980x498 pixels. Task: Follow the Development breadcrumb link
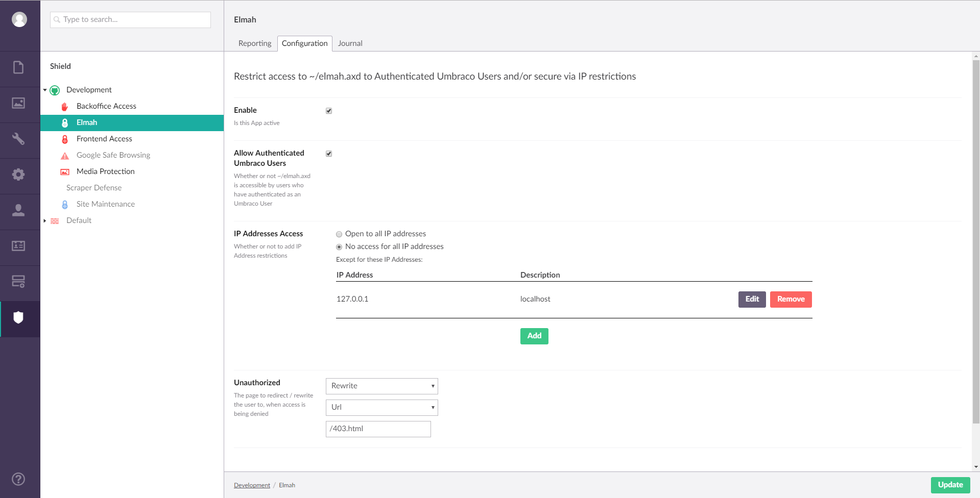[x=252, y=485]
